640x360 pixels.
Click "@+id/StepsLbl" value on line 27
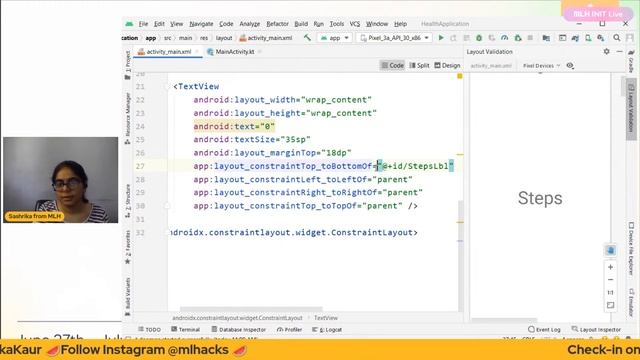(x=416, y=166)
